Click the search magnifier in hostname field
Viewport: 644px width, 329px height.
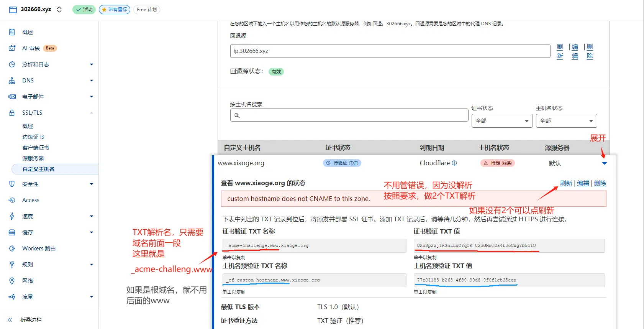pos(237,115)
